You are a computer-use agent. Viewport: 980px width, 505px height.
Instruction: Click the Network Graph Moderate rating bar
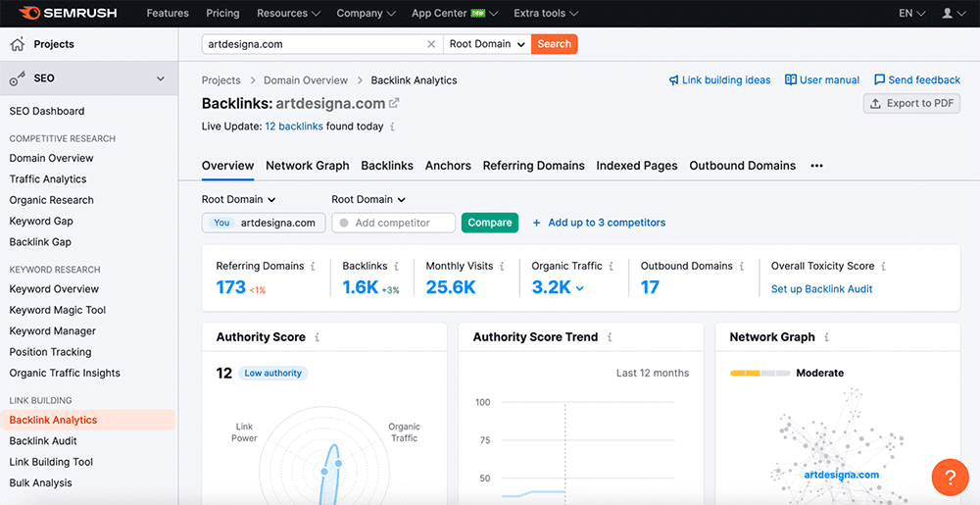761,374
